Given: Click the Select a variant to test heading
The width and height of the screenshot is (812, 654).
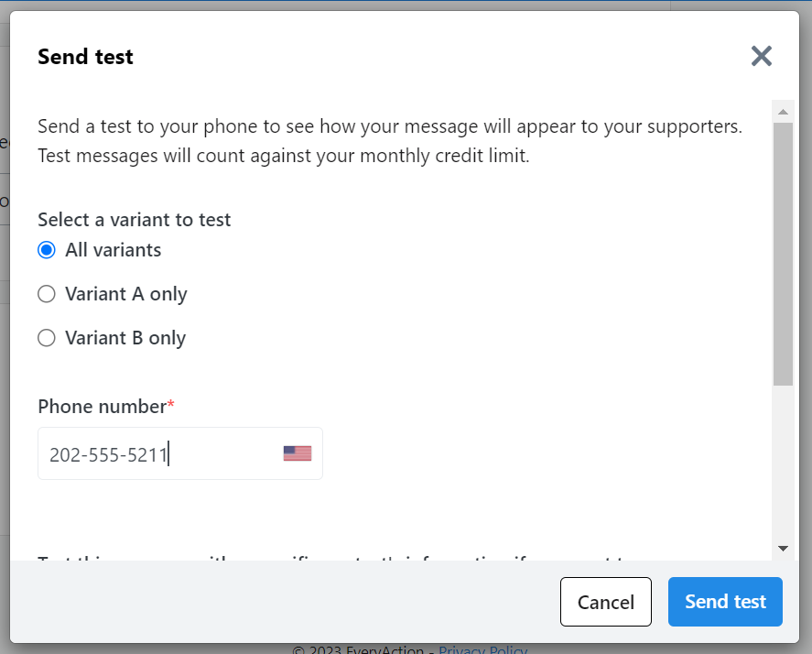Looking at the screenshot, I should pos(134,220).
